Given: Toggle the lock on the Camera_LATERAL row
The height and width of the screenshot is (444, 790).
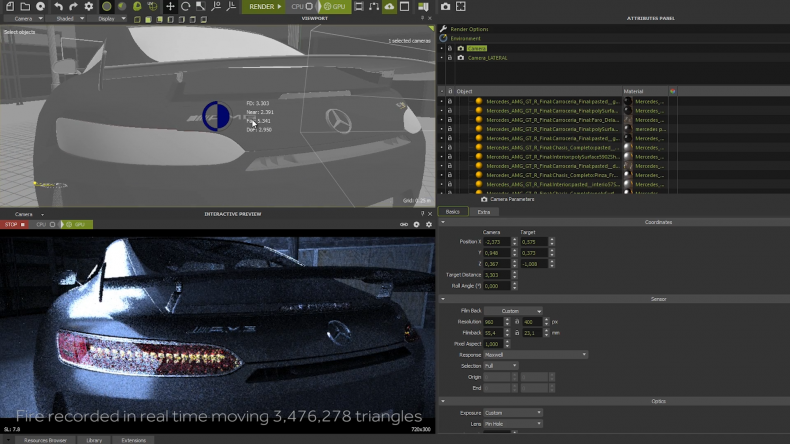Looking at the screenshot, I should pyautogui.click(x=450, y=58).
